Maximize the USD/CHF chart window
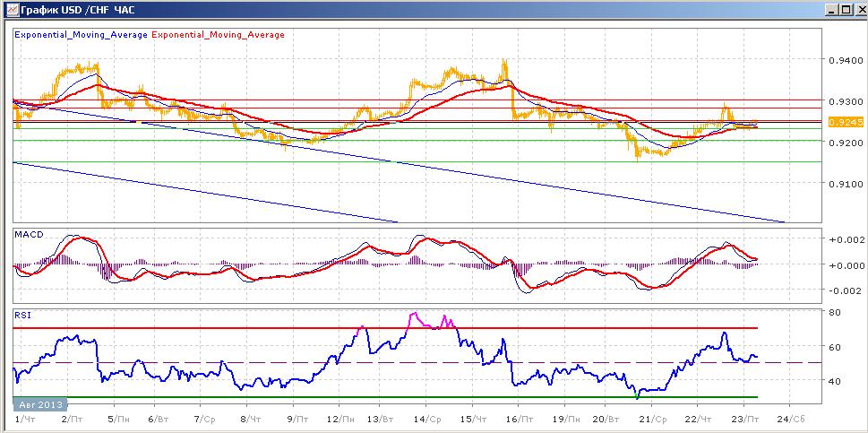 pyautogui.click(x=846, y=10)
